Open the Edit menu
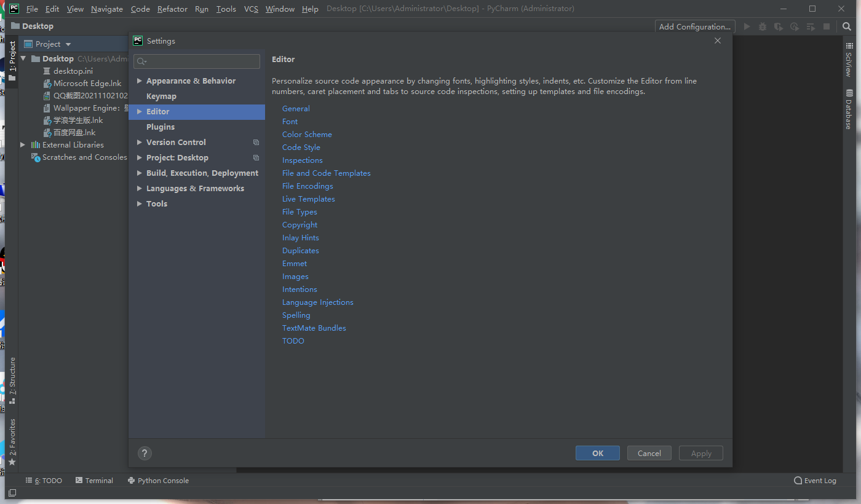 52,9
